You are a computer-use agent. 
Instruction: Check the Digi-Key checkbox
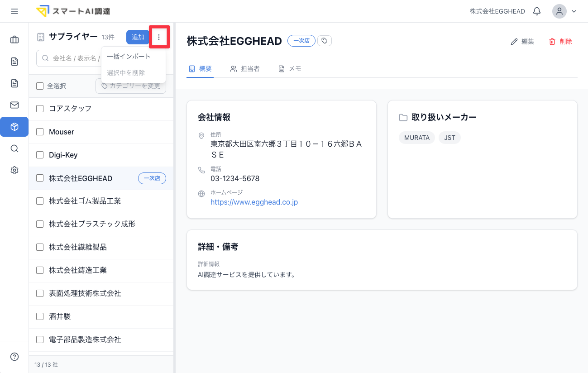(40, 155)
